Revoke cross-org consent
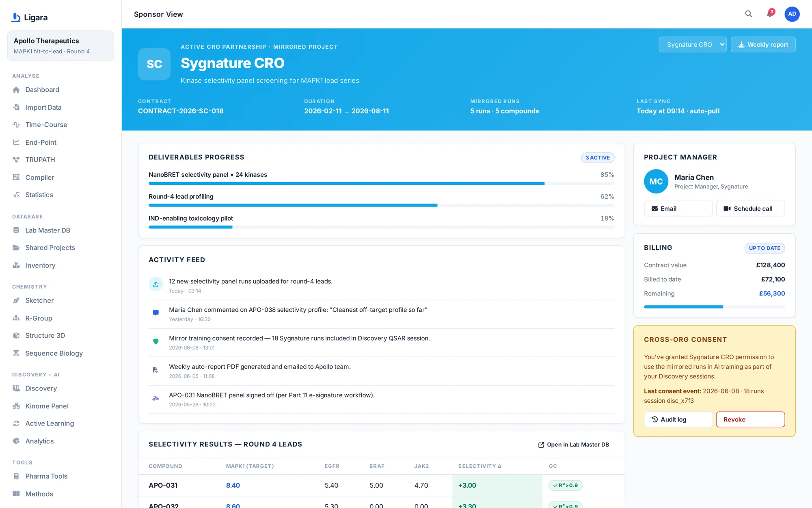This screenshot has height=508, width=812. tap(750, 419)
